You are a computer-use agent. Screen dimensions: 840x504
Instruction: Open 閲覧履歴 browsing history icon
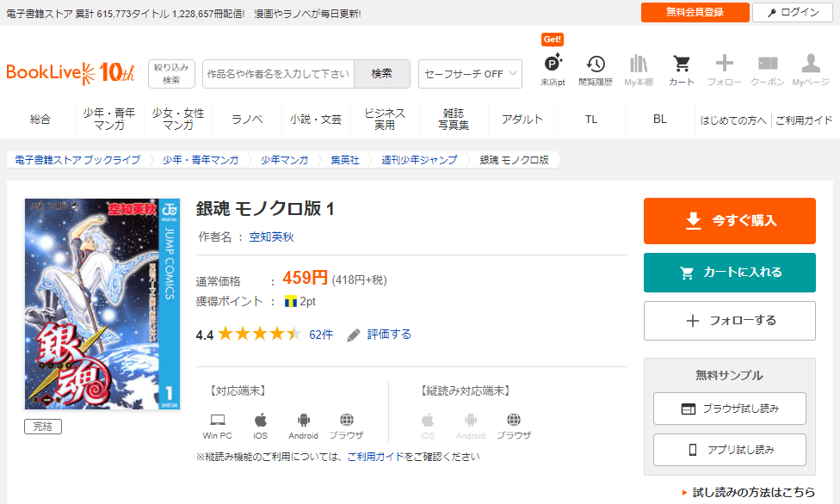pos(596,65)
